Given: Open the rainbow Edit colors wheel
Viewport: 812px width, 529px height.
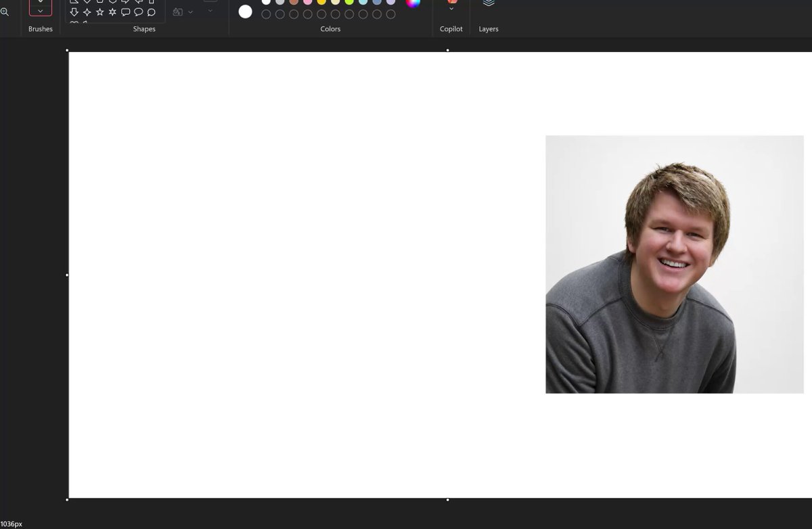Looking at the screenshot, I should pos(413,3).
